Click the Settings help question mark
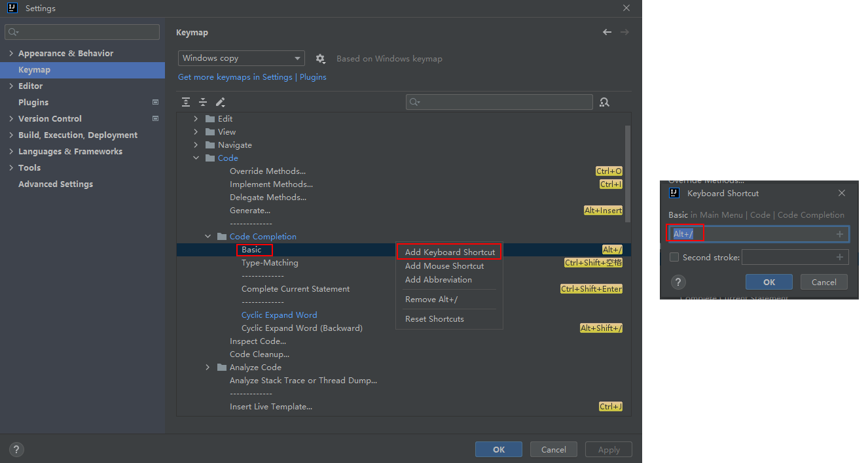This screenshot has width=868, height=463. tap(17, 449)
